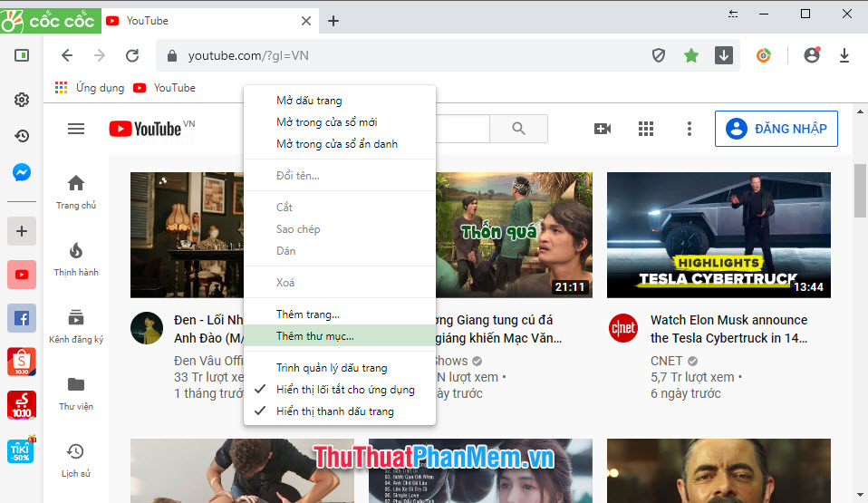Open Thịnh hành trending section
This screenshot has height=503, width=868.
click(76, 259)
